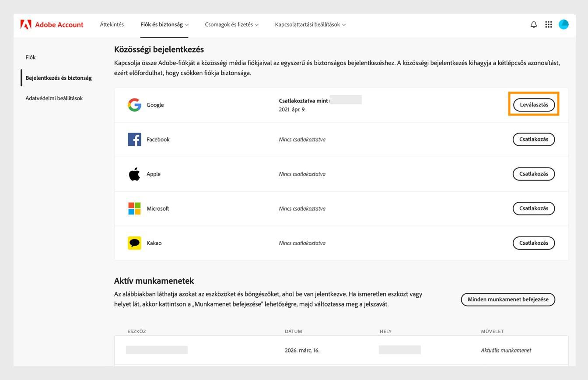Image resolution: width=588 pixels, height=380 pixels.
Task: Expand the Kapcsolattartási beállítások dropdown
Action: click(x=309, y=25)
